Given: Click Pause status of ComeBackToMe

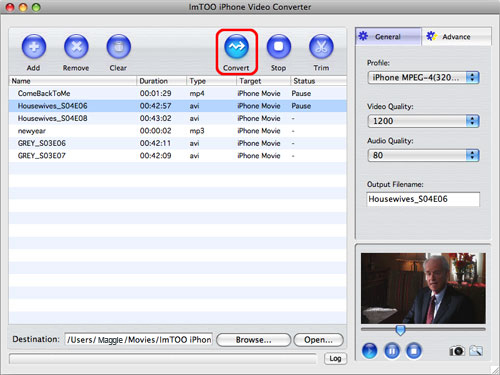Looking at the screenshot, I should click(x=301, y=94).
